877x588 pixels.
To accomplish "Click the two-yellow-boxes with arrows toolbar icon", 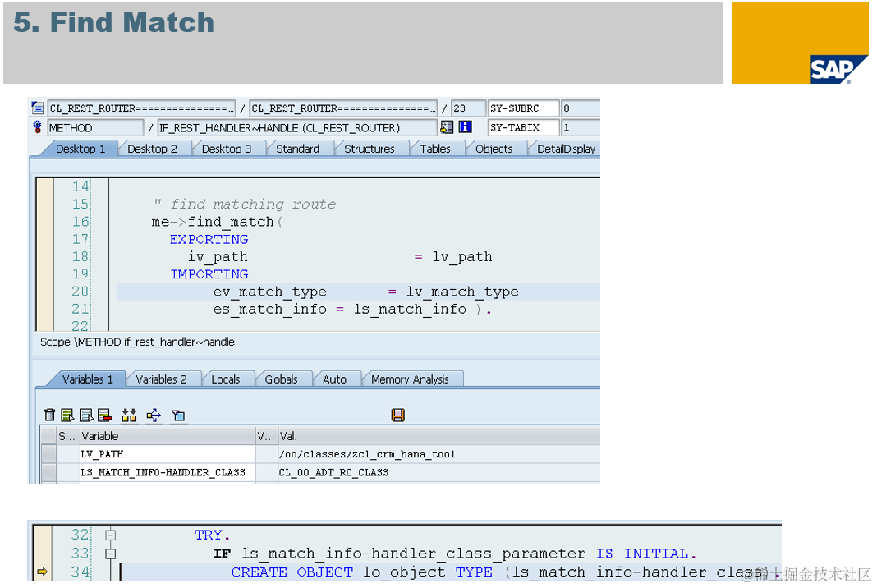I will 129,415.
